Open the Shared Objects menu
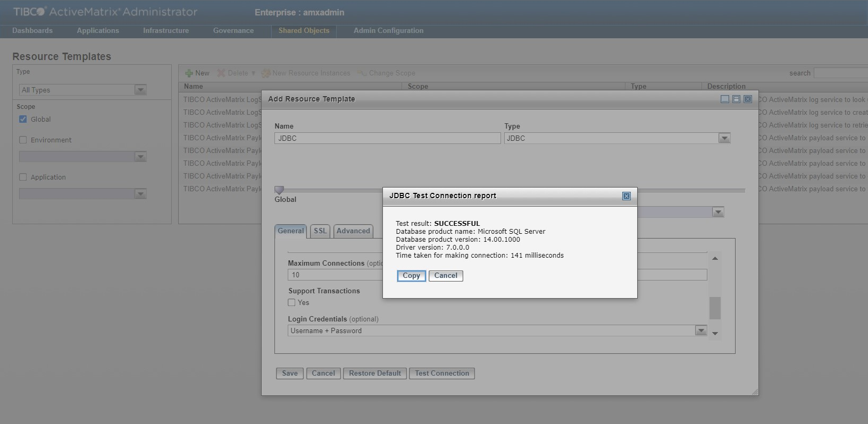This screenshot has width=868, height=424. coord(304,30)
